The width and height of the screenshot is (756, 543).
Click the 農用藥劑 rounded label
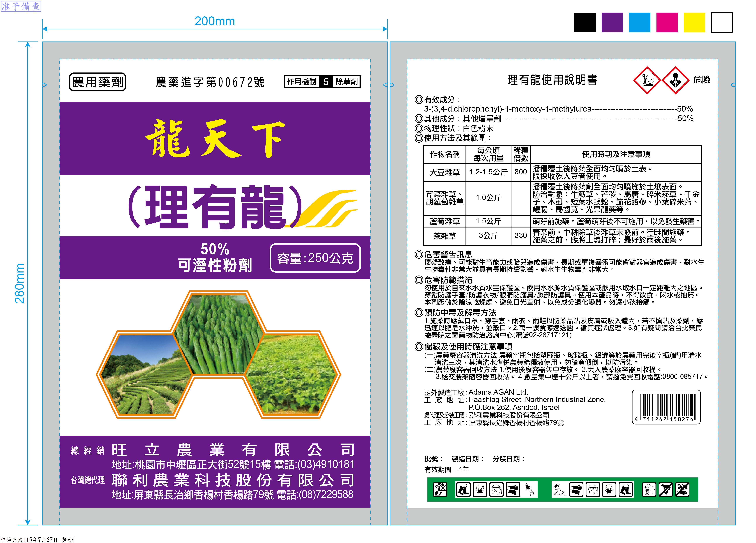click(x=98, y=82)
